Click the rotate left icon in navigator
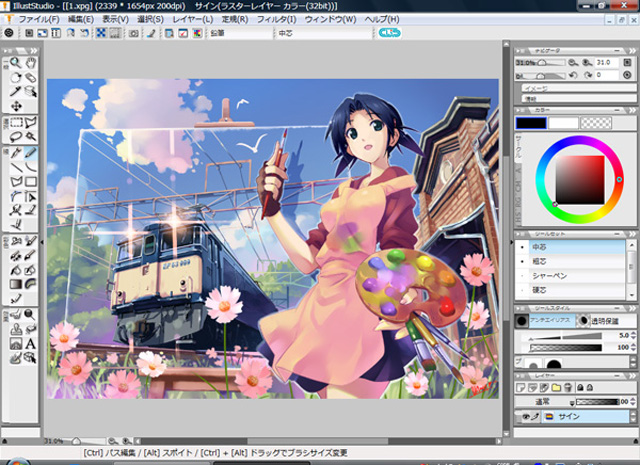 [x=573, y=75]
